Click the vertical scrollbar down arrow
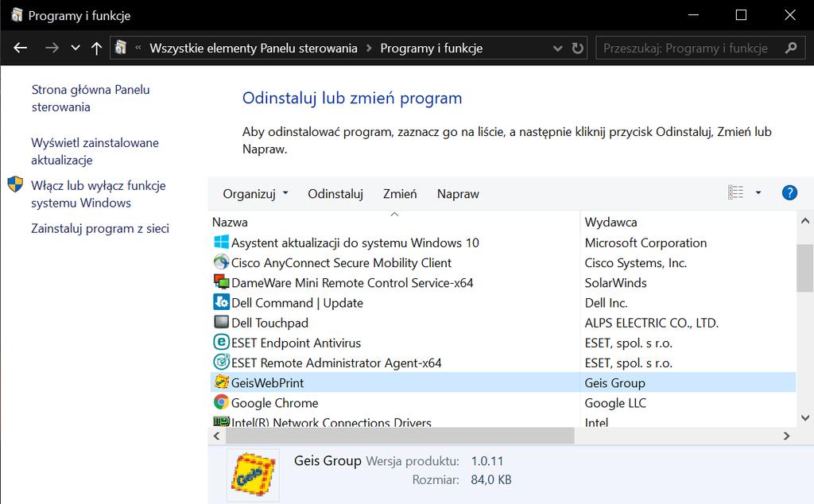This screenshot has height=504, width=814. tap(805, 417)
